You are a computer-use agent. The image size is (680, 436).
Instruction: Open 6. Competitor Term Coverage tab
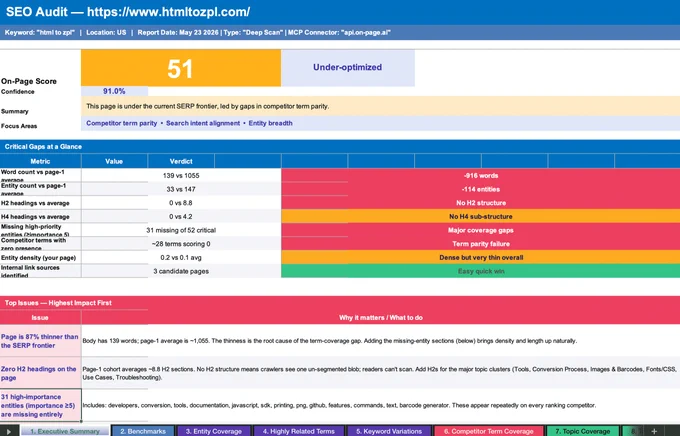coord(488,431)
